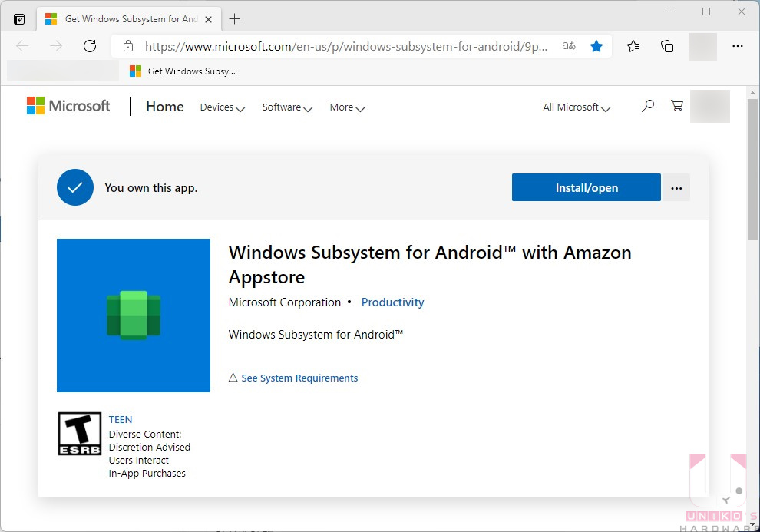The width and height of the screenshot is (760, 532).
Task: Minimize the browser window
Action: click(671, 12)
